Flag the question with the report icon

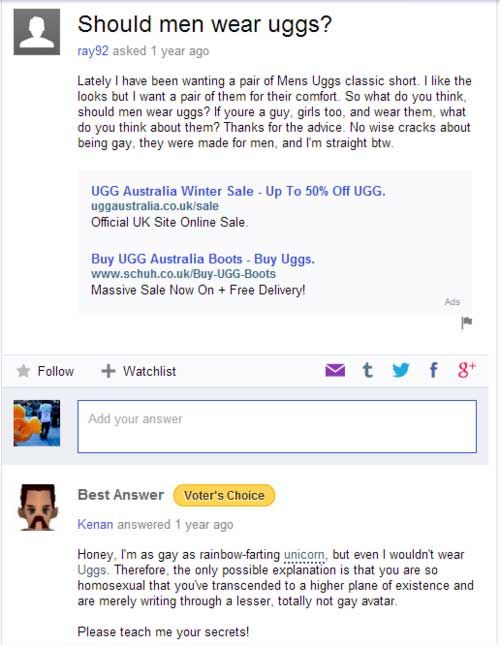466,323
